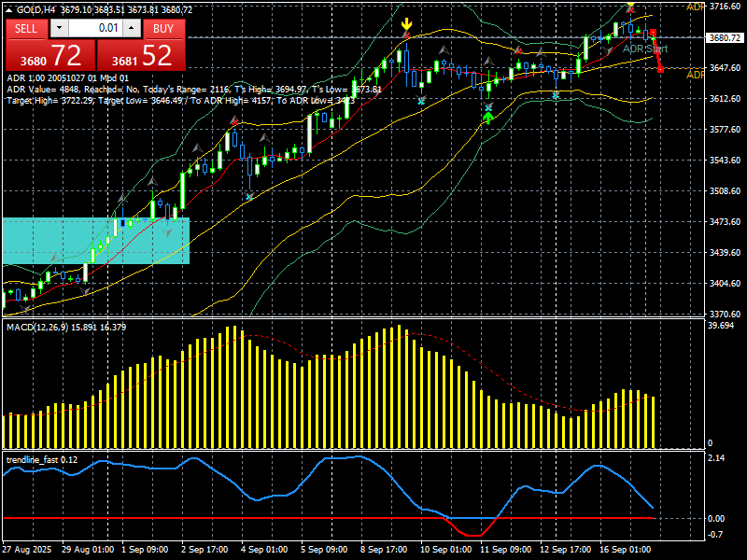Image resolution: width=747 pixels, height=560 pixels.
Task: Click the sell price tile 3680 72
Action: tap(50, 56)
